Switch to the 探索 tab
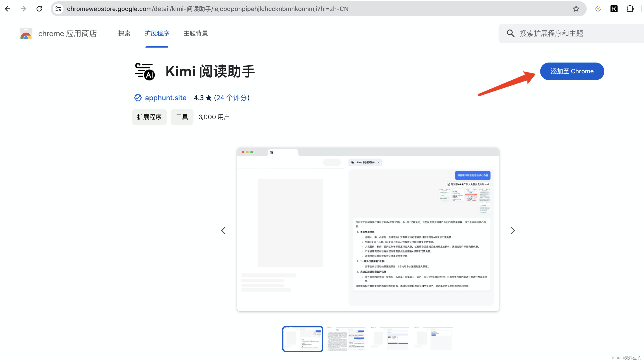The height and width of the screenshot is (362, 644). tap(124, 33)
